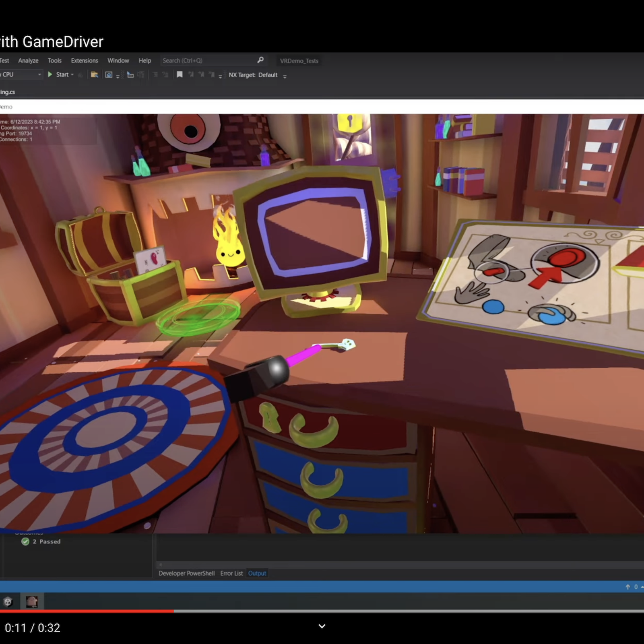Click the Unity icon in the taskbar
Viewport: 644px width, 644px height.
click(8, 602)
